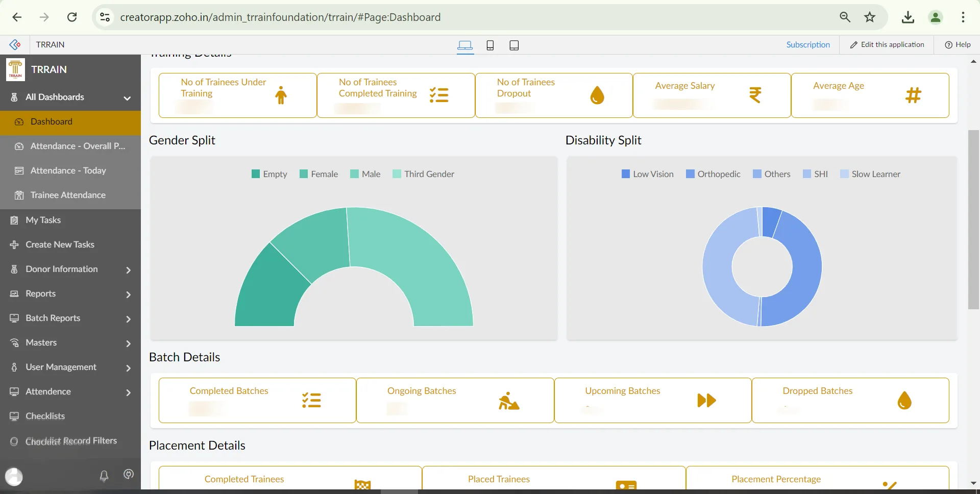Viewport: 980px width, 494px height.
Task: Open site information icon in address bar
Action: point(105,17)
